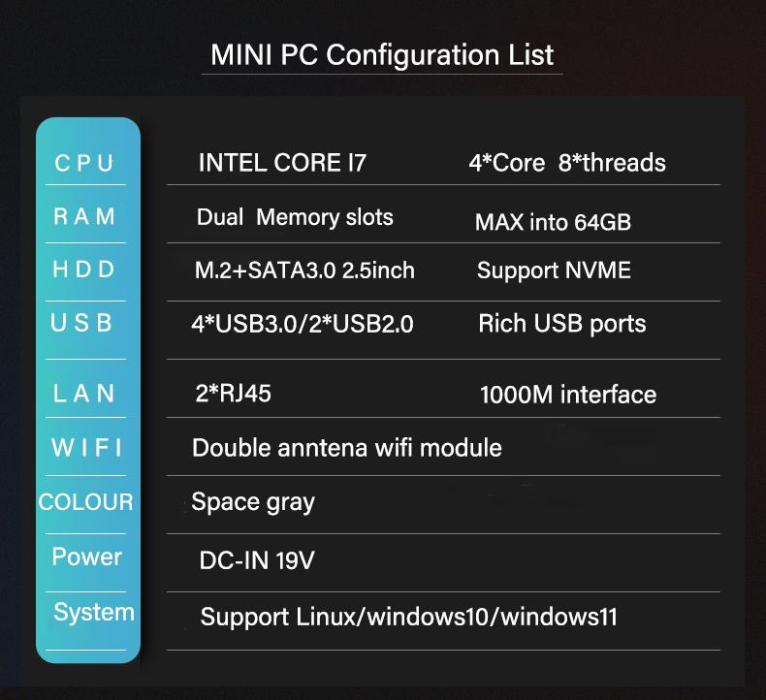Select the USB label in sidebar
766x700 pixels.
(x=82, y=323)
